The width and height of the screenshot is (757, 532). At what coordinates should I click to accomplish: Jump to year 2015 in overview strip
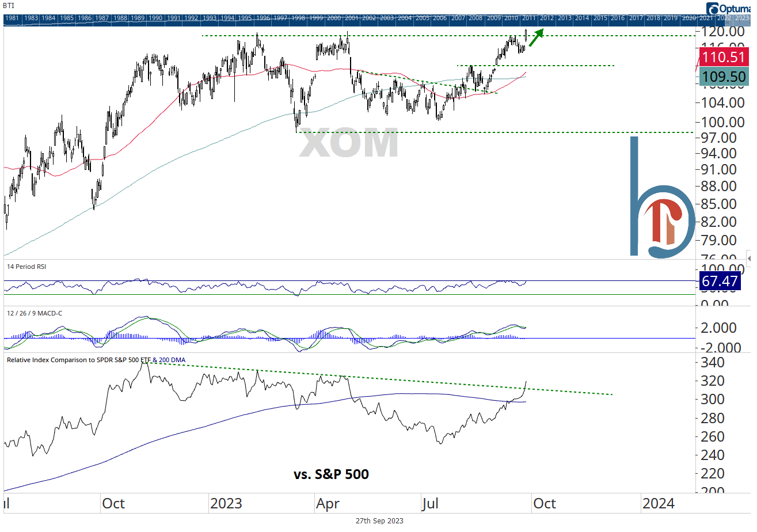click(x=600, y=18)
